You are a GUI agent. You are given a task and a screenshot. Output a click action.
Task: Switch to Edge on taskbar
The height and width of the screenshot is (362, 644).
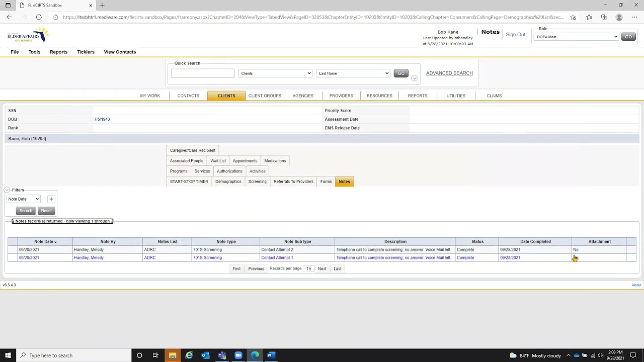pyautogui.click(x=255, y=355)
